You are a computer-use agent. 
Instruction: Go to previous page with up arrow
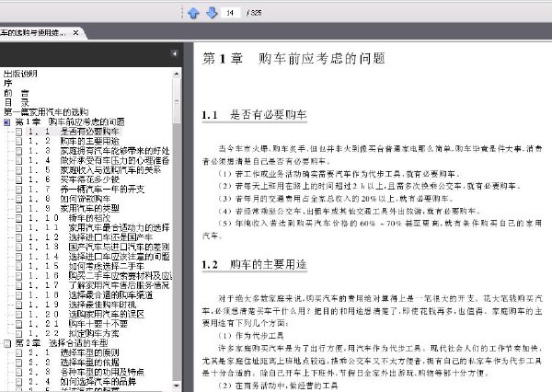pos(193,13)
